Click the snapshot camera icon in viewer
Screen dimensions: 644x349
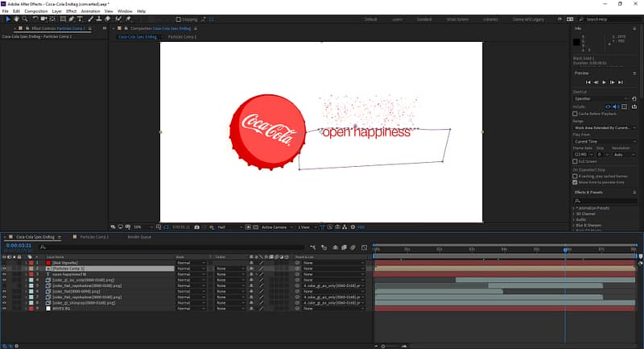(x=196, y=227)
